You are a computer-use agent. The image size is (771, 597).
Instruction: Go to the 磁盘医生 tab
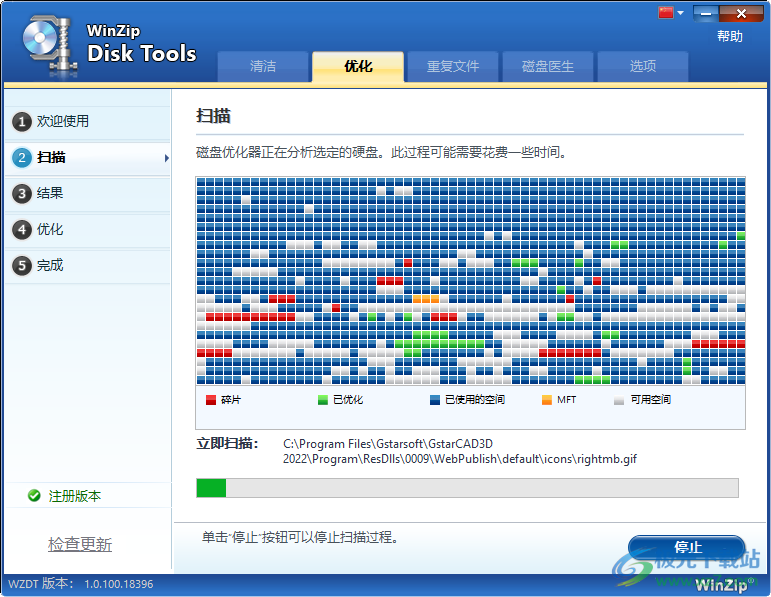pos(548,66)
